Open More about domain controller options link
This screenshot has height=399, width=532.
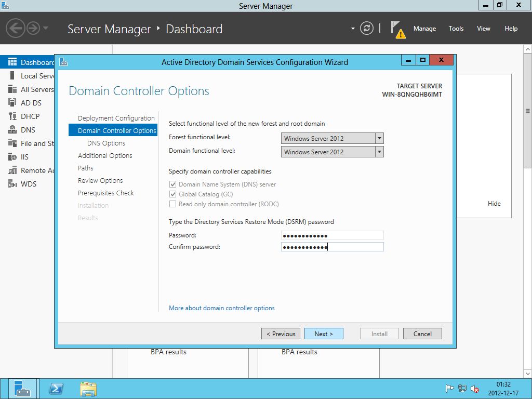pyautogui.click(x=221, y=308)
